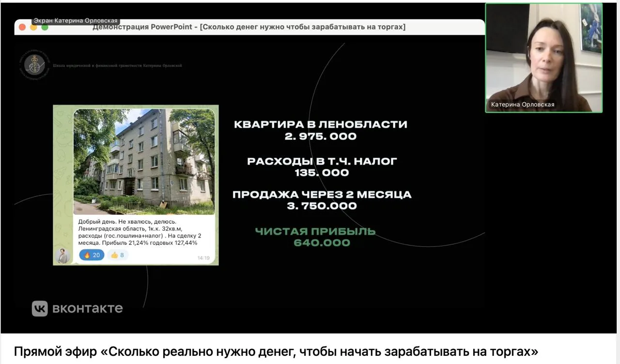620x364 pixels.
Task: Click the 'Продажа через 2 месяца' heading
Action: 322,195
